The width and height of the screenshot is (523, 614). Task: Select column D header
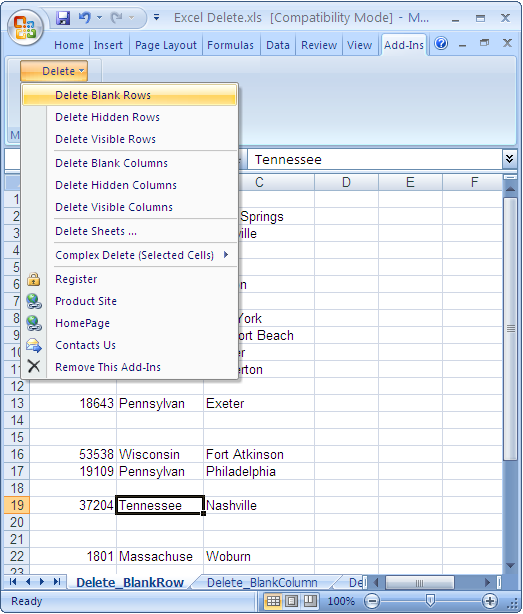click(x=346, y=182)
